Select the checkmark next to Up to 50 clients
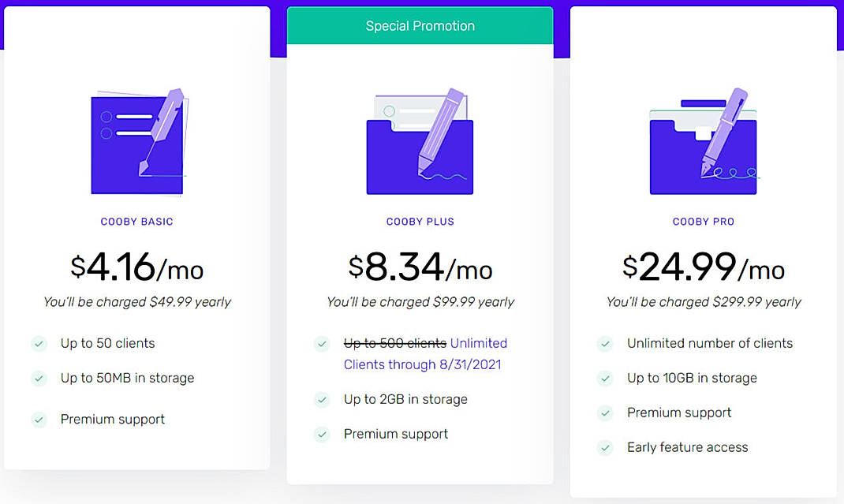Viewport: 844px width, 504px height. 39,344
